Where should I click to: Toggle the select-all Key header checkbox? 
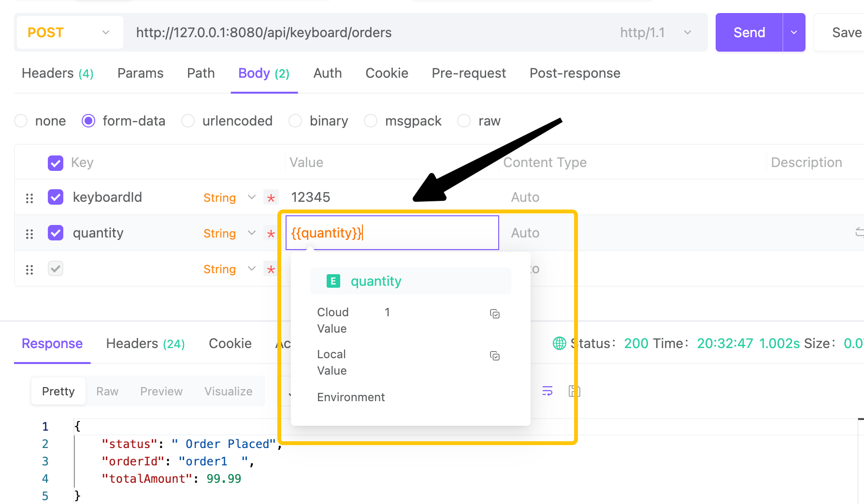[56, 163]
